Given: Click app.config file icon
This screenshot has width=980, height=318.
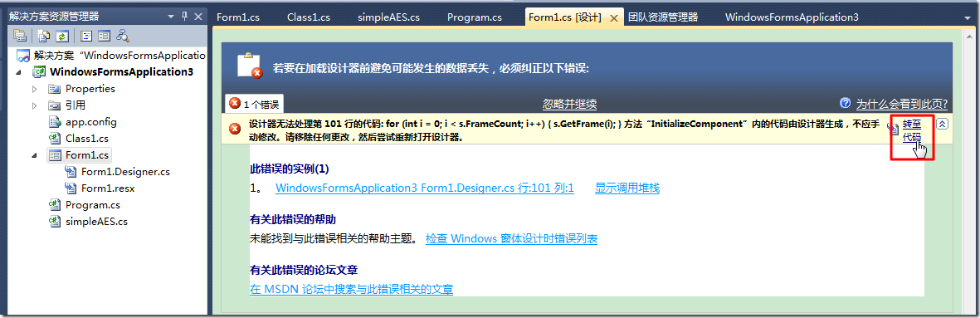Looking at the screenshot, I should pyautogui.click(x=55, y=122).
